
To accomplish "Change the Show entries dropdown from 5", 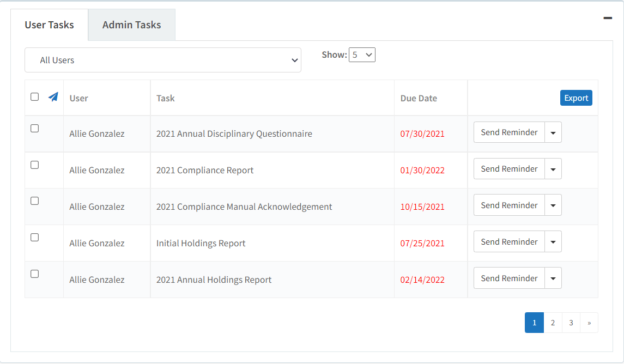I will tap(362, 54).
